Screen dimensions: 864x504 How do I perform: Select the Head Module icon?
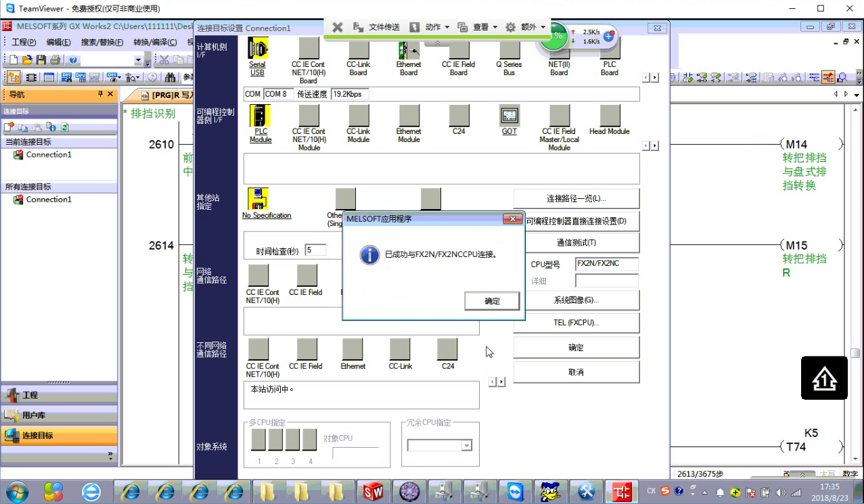(x=610, y=116)
